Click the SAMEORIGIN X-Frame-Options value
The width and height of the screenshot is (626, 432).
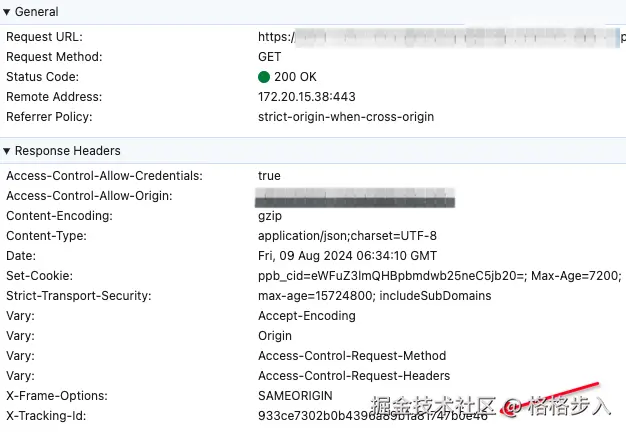[x=296, y=396]
